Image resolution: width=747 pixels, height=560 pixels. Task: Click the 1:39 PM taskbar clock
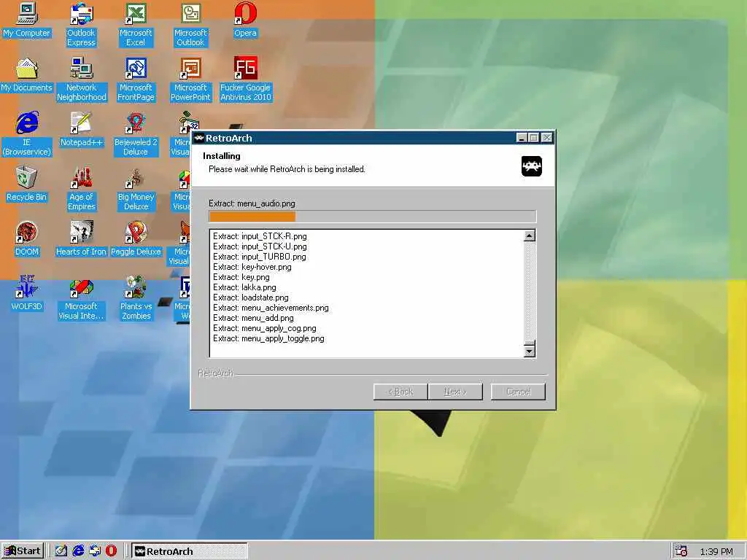pos(716,551)
